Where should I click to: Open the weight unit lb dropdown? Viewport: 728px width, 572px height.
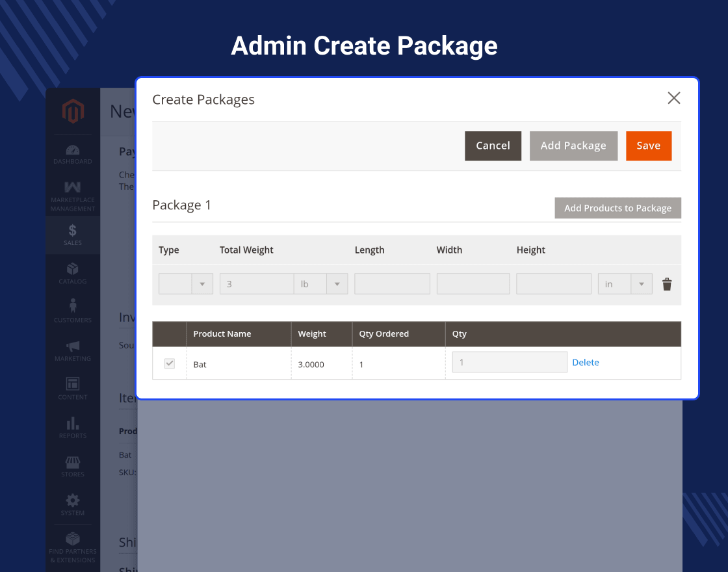(x=321, y=283)
